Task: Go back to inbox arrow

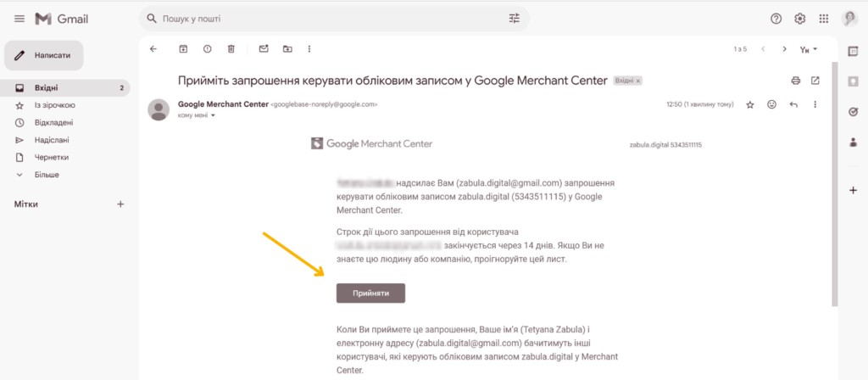Action: [x=153, y=48]
